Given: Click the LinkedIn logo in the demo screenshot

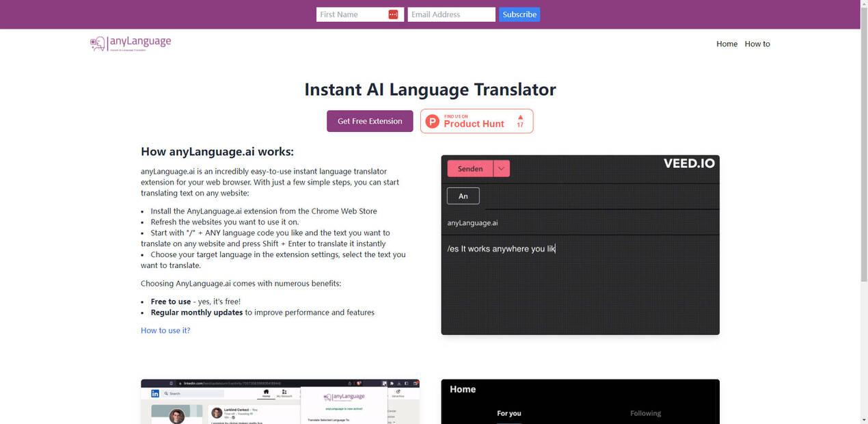Looking at the screenshot, I should coord(155,393).
